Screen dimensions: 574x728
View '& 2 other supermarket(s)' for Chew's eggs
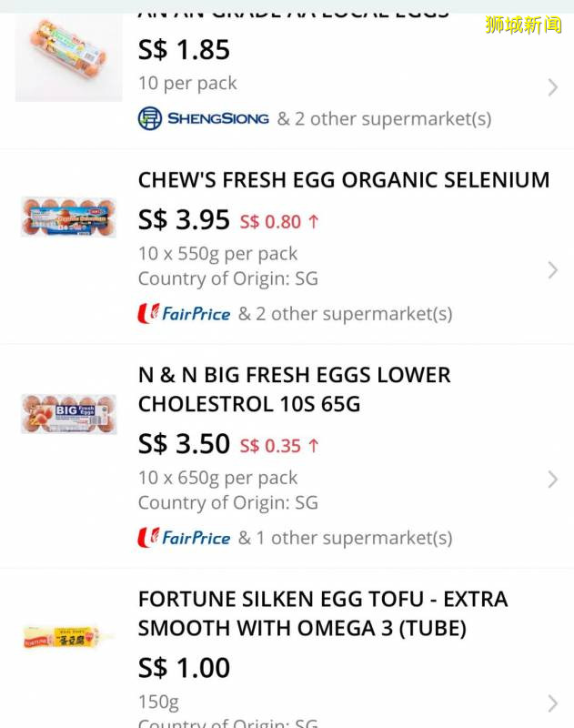click(x=345, y=314)
